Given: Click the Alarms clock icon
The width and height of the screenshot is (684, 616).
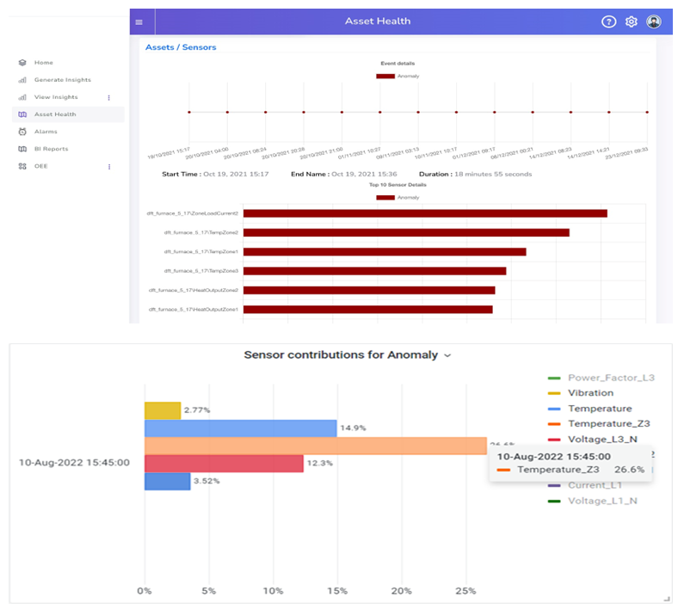Looking at the screenshot, I should click(x=22, y=132).
